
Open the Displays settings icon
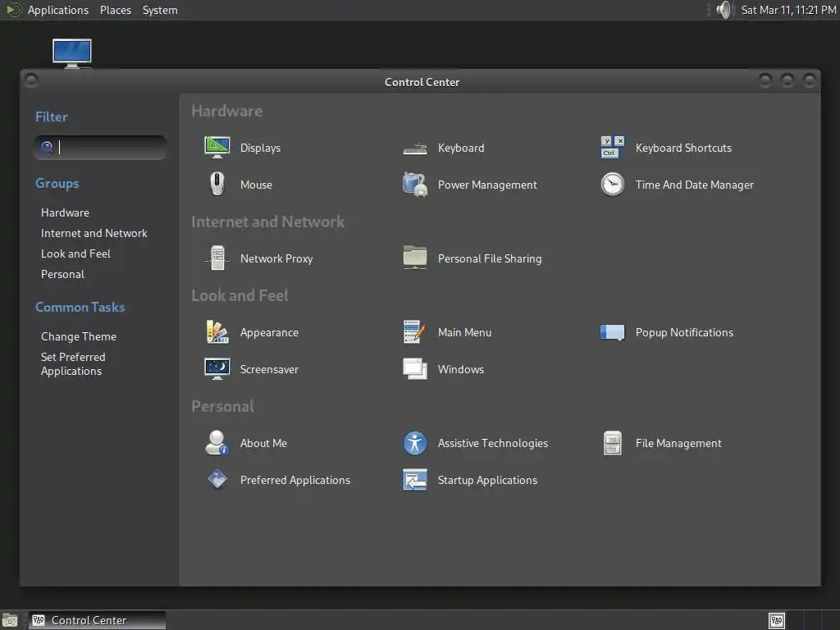(x=217, y=148)
